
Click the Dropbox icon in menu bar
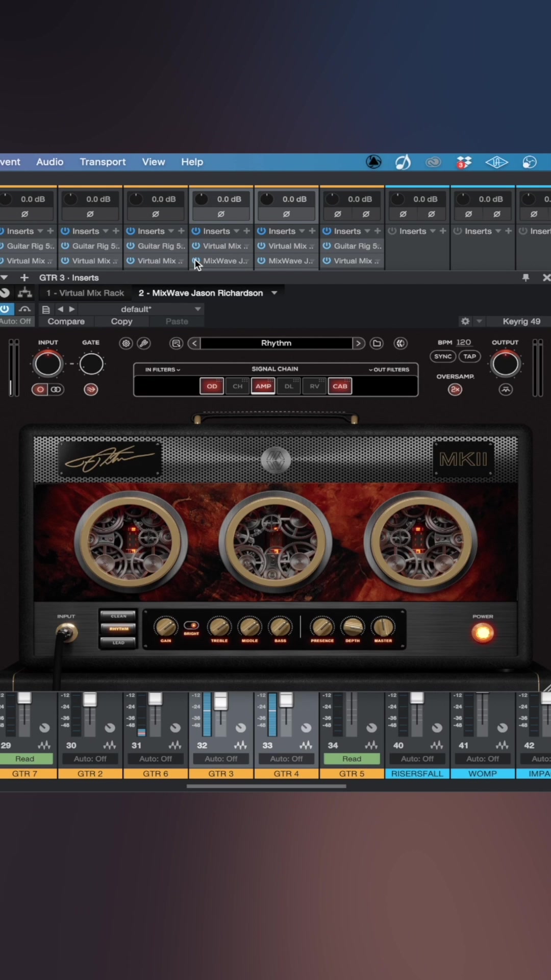(x=464, y=162)
